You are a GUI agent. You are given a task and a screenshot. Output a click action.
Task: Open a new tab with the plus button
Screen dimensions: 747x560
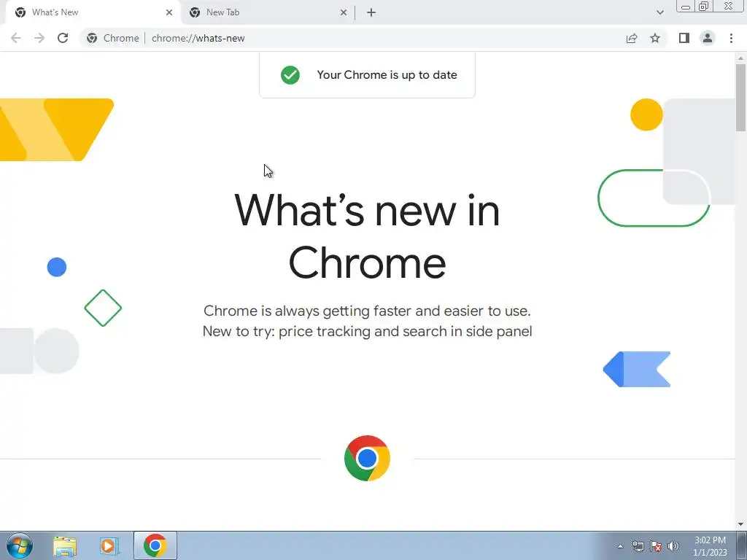pyautogui.click(x=371, y=12)
